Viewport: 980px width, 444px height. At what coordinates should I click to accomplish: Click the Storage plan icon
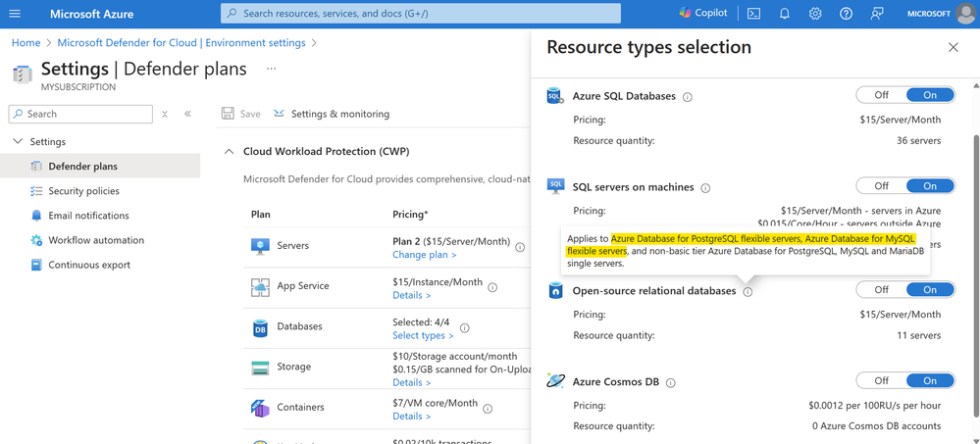pyautogui.click(x=260, y=368)
